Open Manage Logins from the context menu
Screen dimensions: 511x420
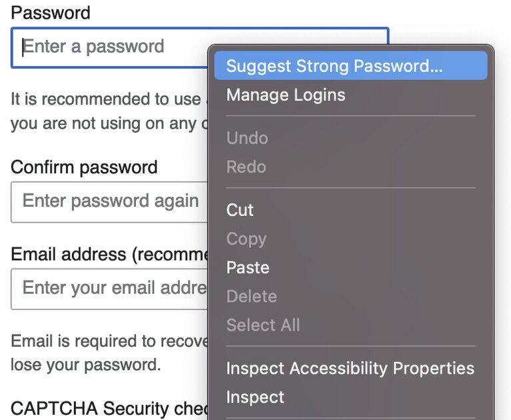point(286,95)
